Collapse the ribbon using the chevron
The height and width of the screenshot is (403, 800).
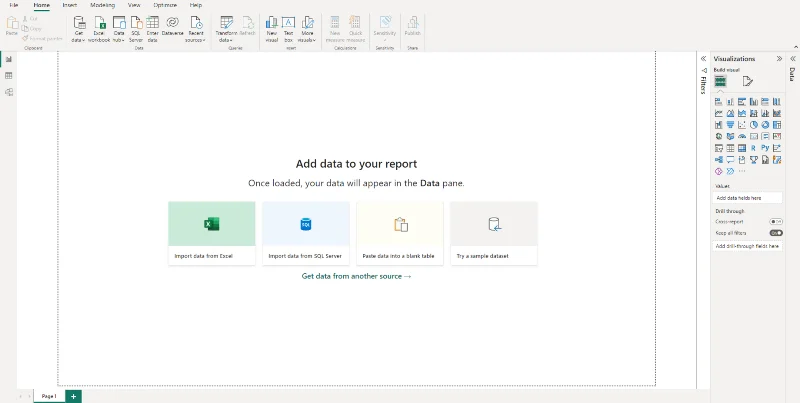click(795, 47)
